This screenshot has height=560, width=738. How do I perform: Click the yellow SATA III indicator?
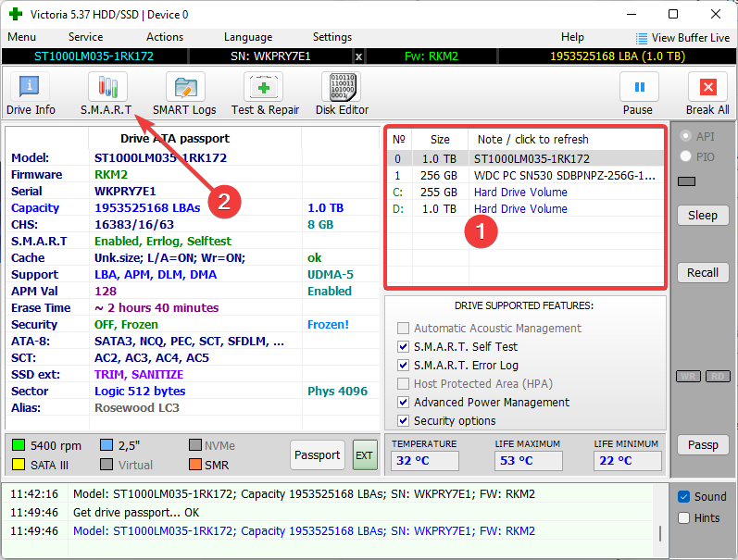click(x=19, y=465)
